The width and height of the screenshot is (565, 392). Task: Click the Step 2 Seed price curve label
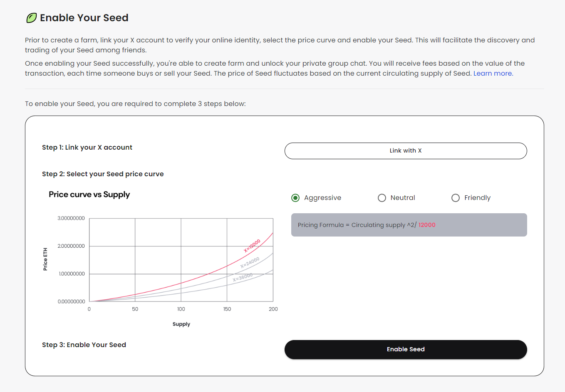(x=103, y=174)
